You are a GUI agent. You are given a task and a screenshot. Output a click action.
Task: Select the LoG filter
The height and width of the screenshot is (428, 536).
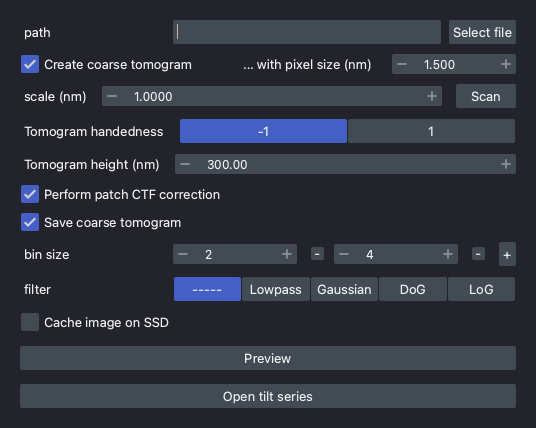tap(481, 289)
